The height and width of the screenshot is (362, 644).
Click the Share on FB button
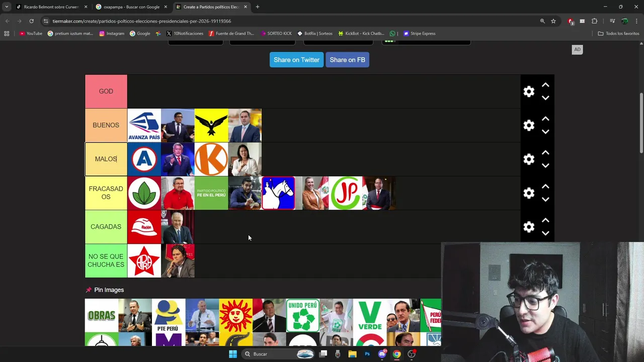pos(347,60)
